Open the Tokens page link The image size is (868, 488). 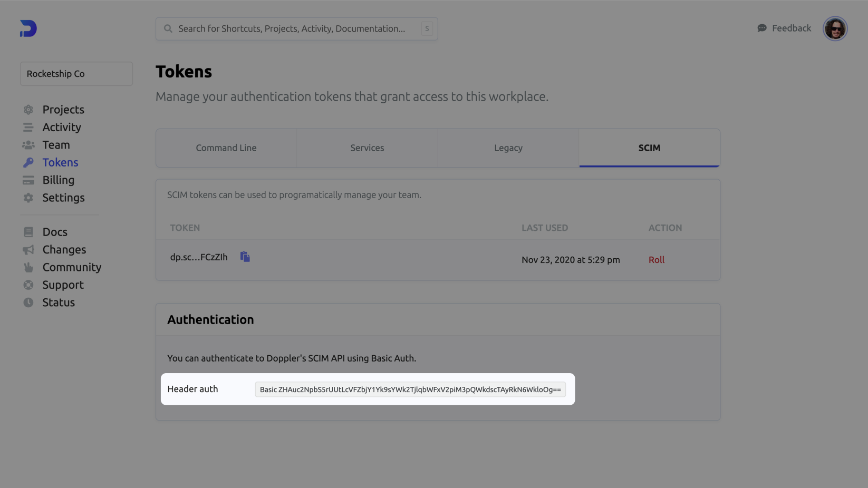point(61,162)
